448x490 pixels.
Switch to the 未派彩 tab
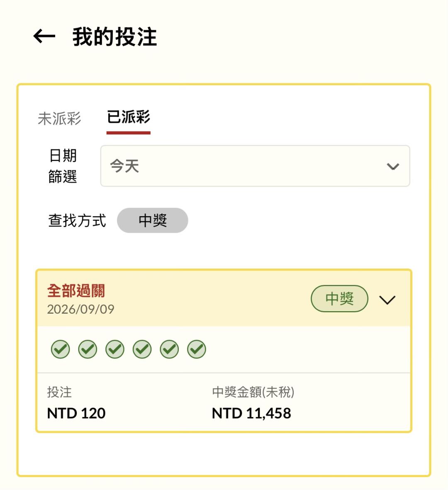pos(59,119)
